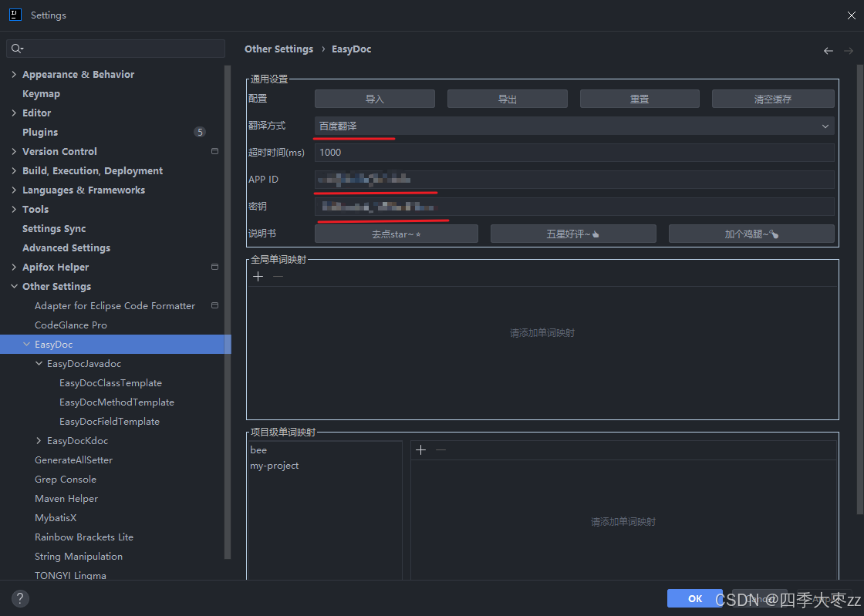The height and width of the screenshot is (616, 864).
Task: Open TONGYI Lingma settings
Action: (70, 574)
